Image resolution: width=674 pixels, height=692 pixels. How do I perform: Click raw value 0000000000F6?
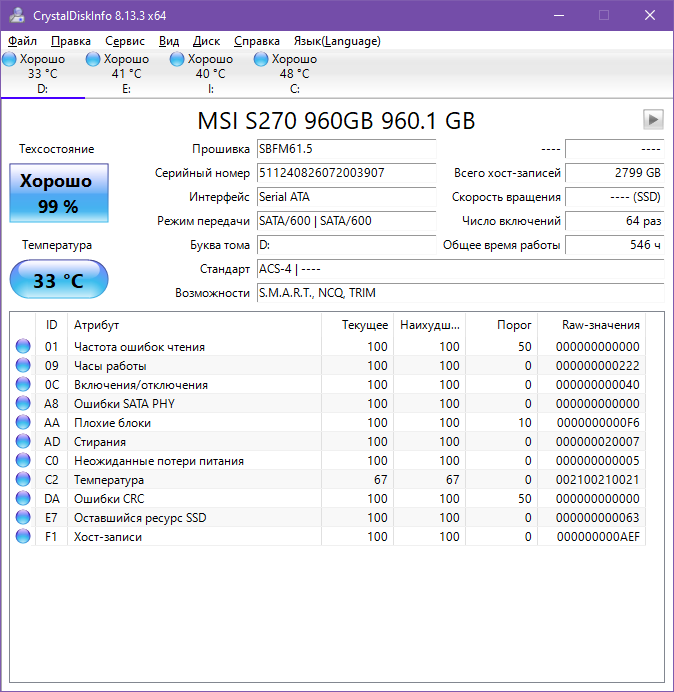[x=598, y=423]
